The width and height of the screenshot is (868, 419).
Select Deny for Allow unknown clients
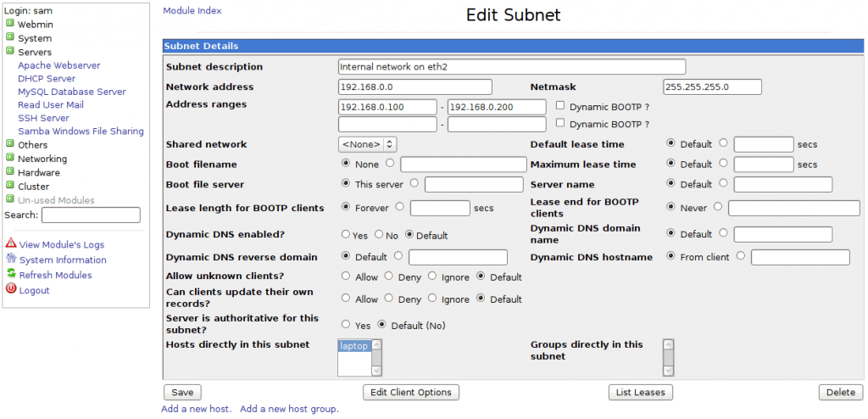[x=389, y=277]
